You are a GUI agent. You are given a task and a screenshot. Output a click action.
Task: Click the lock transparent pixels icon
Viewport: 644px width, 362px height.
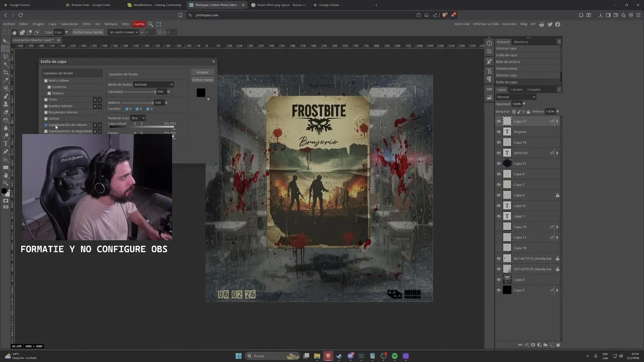click(x=514, y=111)
